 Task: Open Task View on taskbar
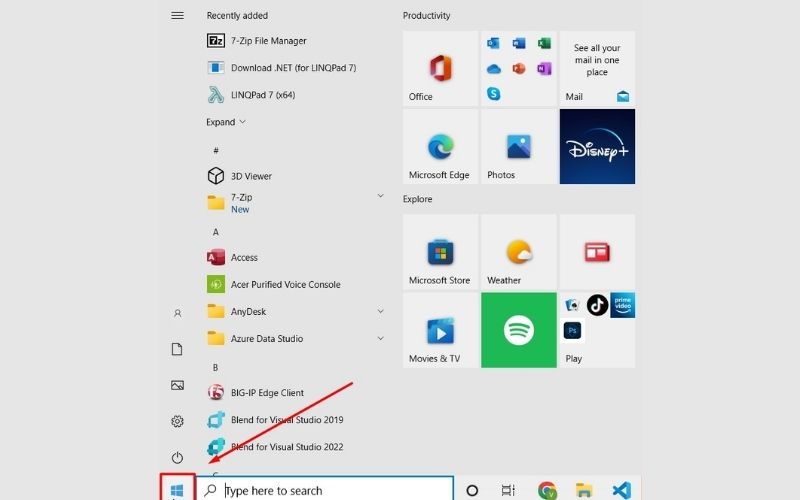508,490
